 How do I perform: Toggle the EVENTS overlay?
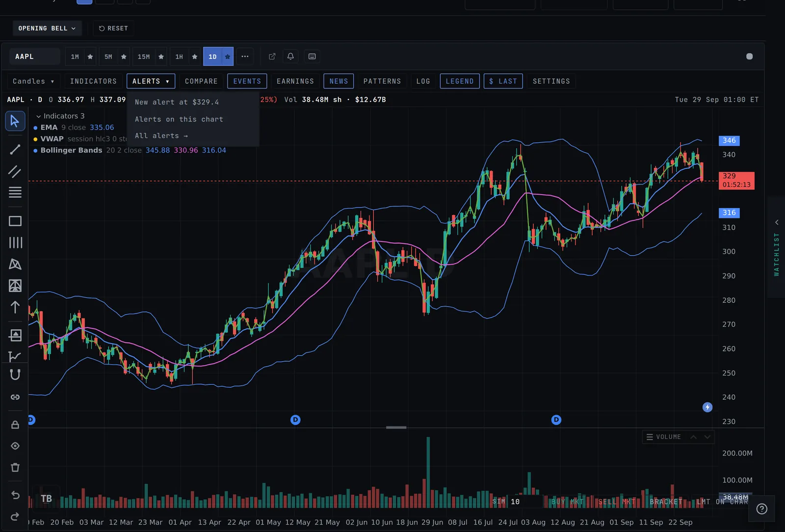point(247,81)
